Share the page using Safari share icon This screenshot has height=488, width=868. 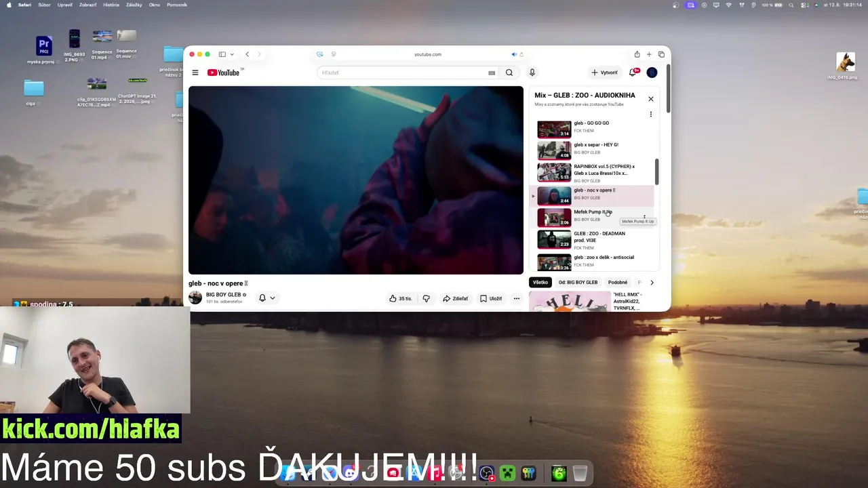coord(637,54)
